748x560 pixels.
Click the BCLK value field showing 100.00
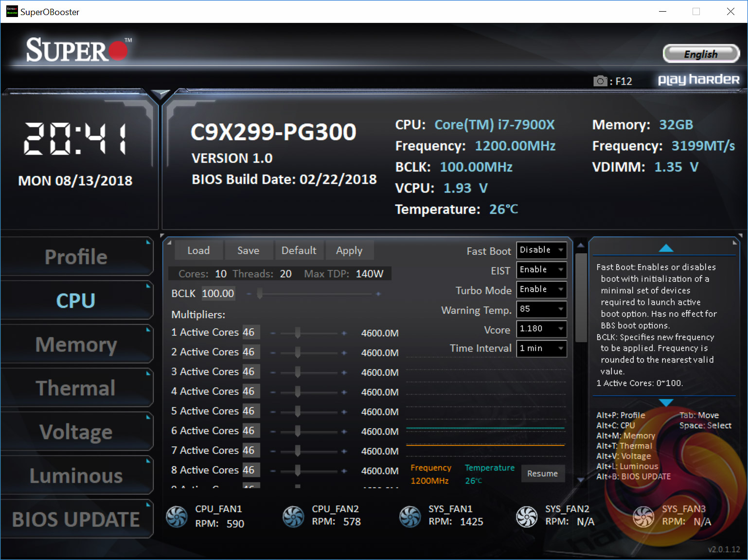[x=218, y=294]
